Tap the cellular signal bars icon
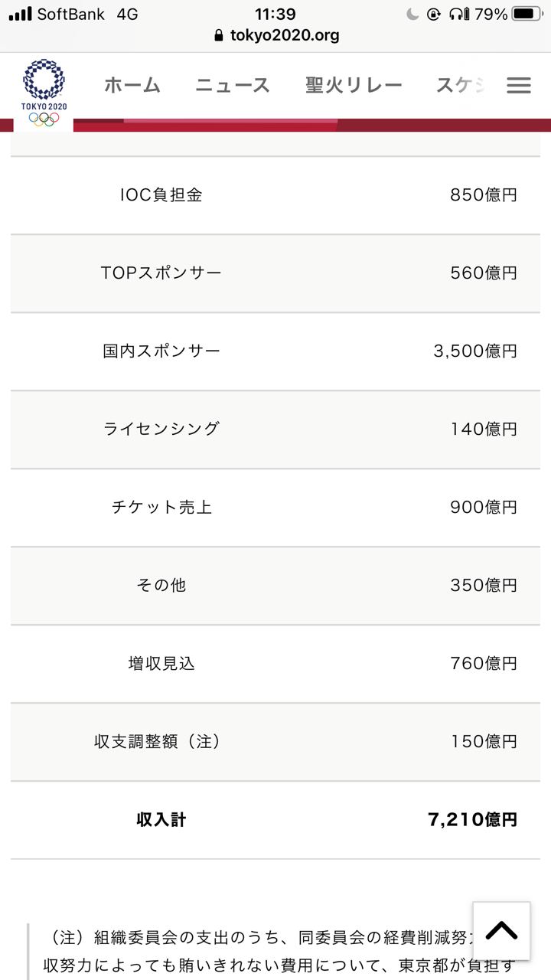 tap(20, 14)
